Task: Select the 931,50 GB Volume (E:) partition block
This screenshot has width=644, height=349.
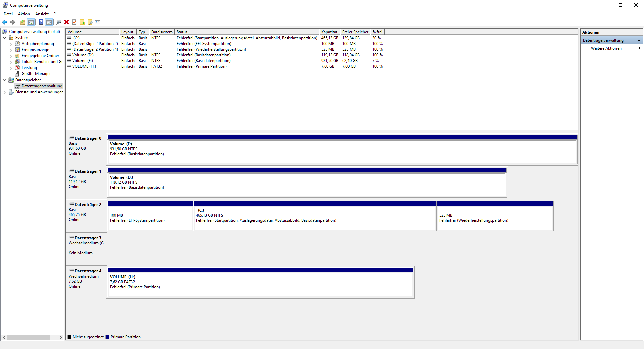Action: tap(342, 149)
